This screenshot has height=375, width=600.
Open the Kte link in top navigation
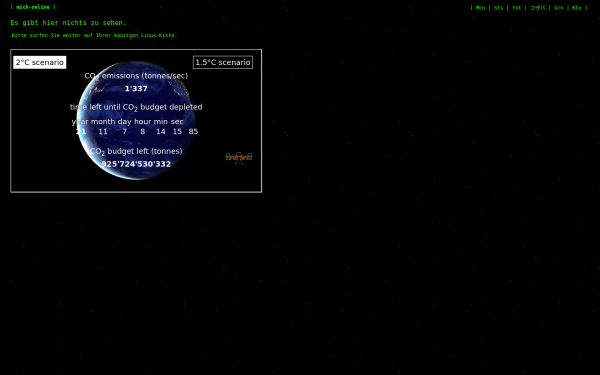tap(577, 8)
